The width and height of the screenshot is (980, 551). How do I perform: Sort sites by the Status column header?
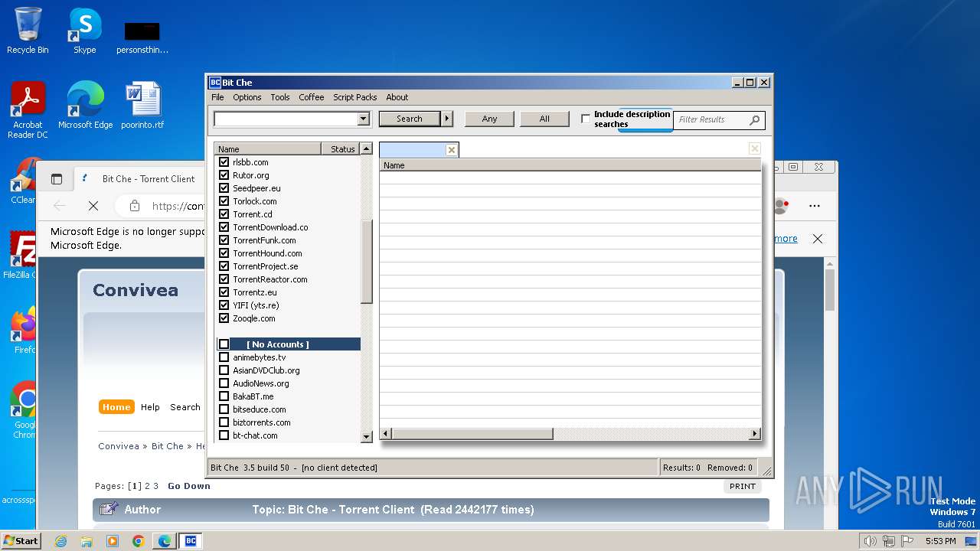[x=340, y=149]
